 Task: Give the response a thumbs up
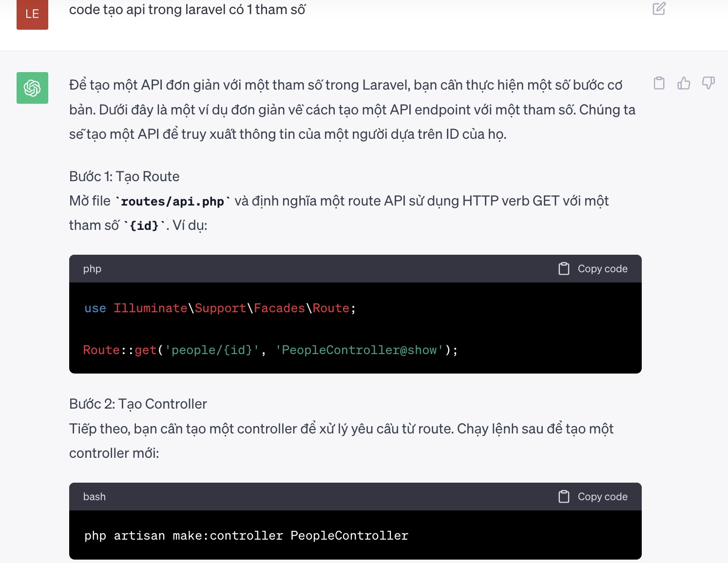[x=684, y=83]
